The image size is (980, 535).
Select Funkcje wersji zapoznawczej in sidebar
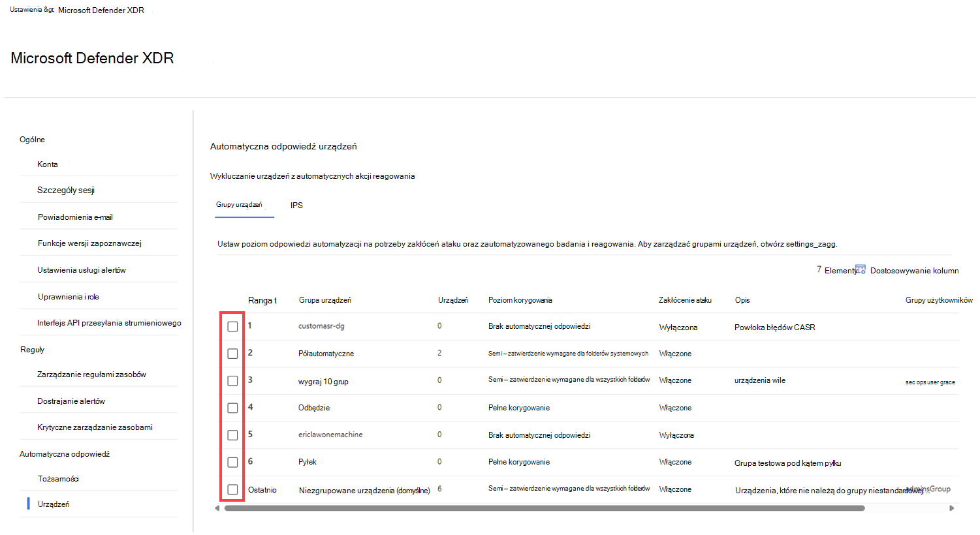coord(89,243)
